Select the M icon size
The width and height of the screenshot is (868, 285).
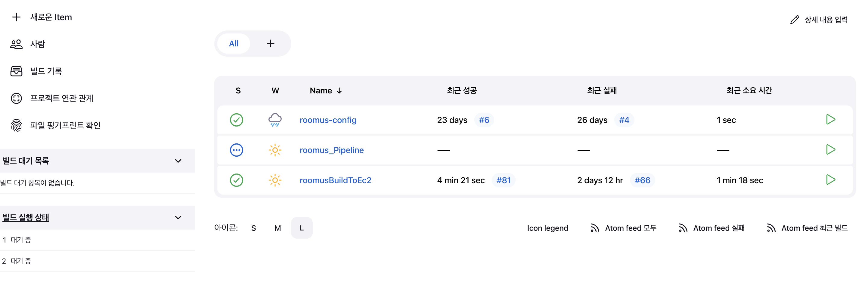point(278,228)
